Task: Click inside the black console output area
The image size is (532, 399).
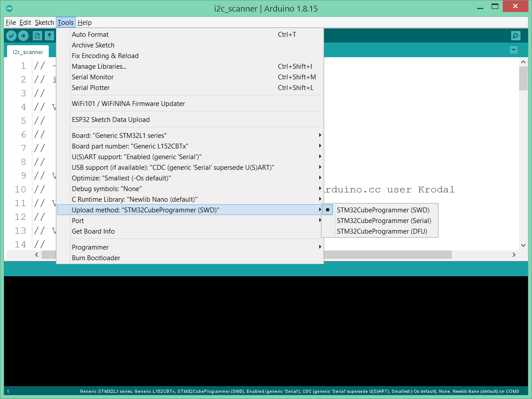Action: 266,331
